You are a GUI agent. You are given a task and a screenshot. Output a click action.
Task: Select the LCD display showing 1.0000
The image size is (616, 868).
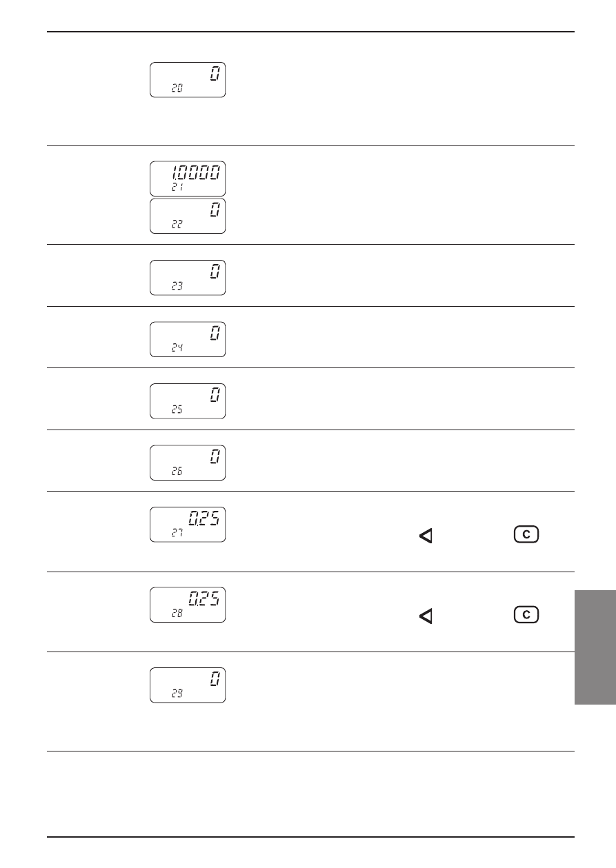click(x=188, y=179)
